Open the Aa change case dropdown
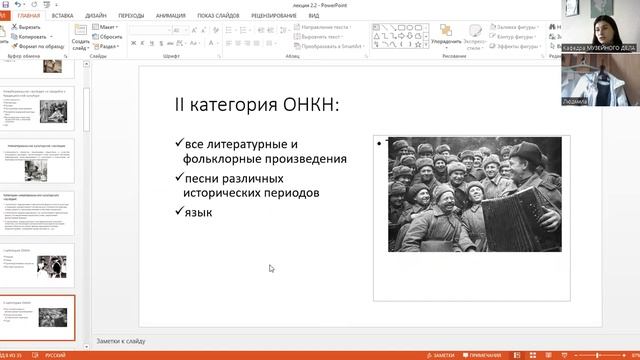The height and width of the screenshot is (360, 640). pos(194,43)
